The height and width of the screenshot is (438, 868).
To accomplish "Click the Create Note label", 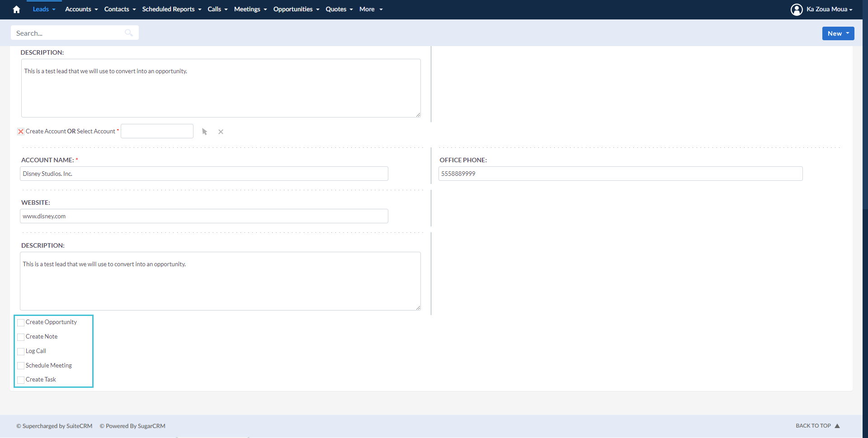I will tap(42, 336).
